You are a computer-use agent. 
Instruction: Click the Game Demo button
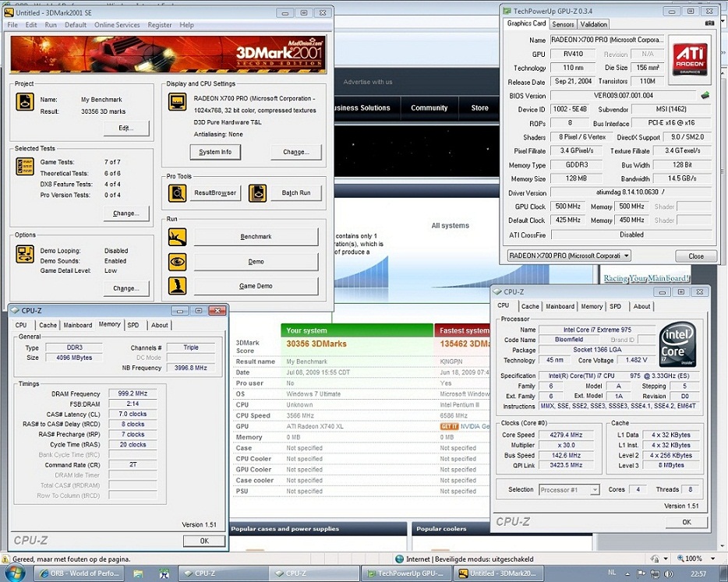click(x=256, y=286)
